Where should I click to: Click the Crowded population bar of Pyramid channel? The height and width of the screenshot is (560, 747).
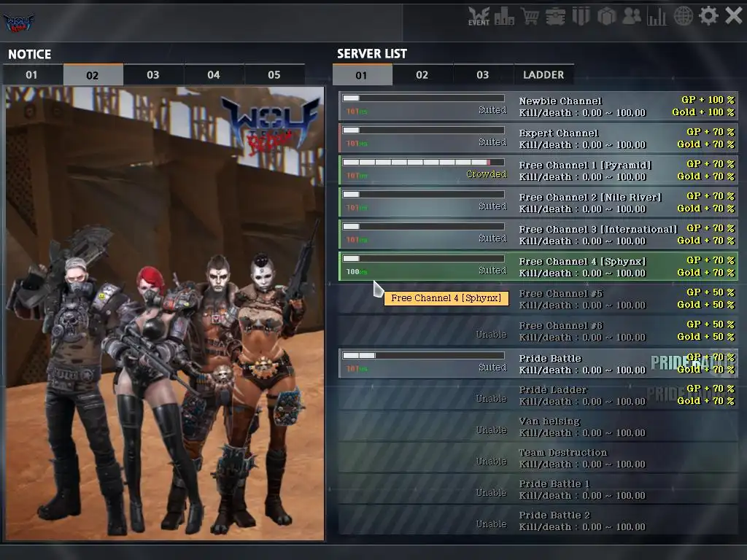point(424,162)
